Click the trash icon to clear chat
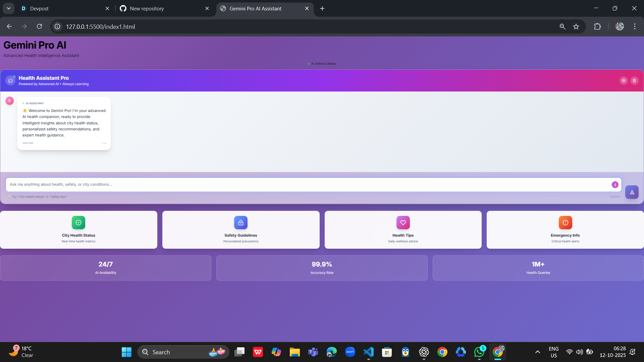 click(x=634, y=80)
